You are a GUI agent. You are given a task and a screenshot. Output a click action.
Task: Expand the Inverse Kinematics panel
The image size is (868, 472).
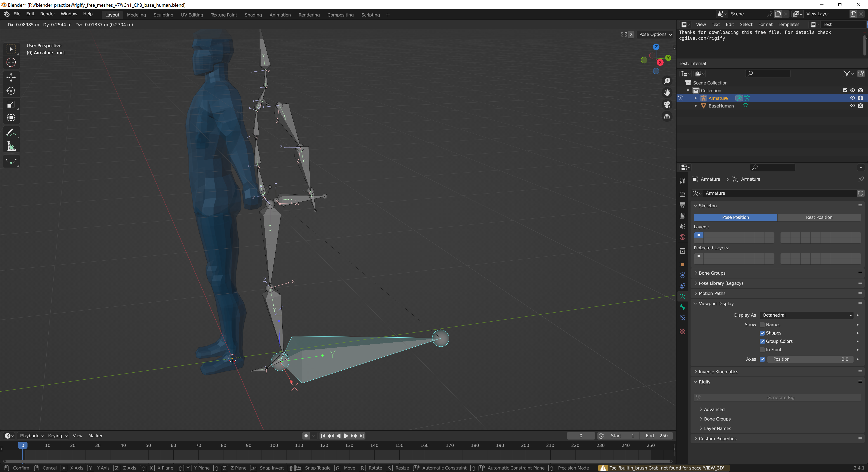[x=718, y=372]
